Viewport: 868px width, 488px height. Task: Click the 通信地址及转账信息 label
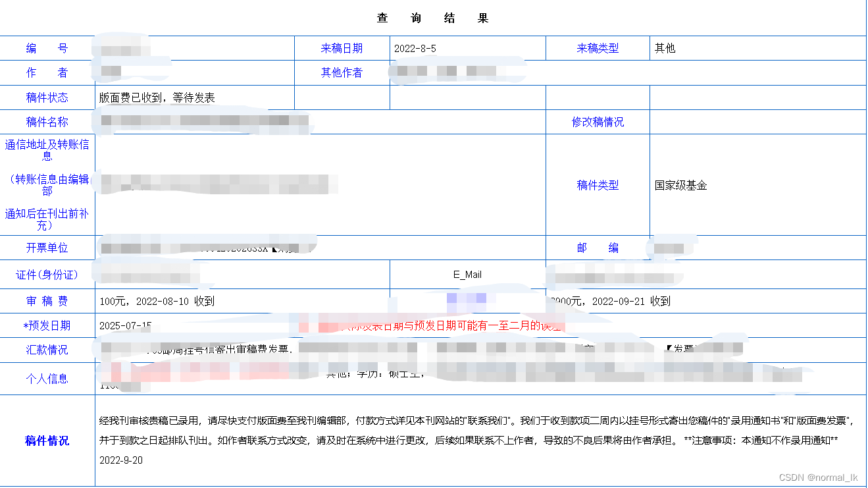point(47,150)
